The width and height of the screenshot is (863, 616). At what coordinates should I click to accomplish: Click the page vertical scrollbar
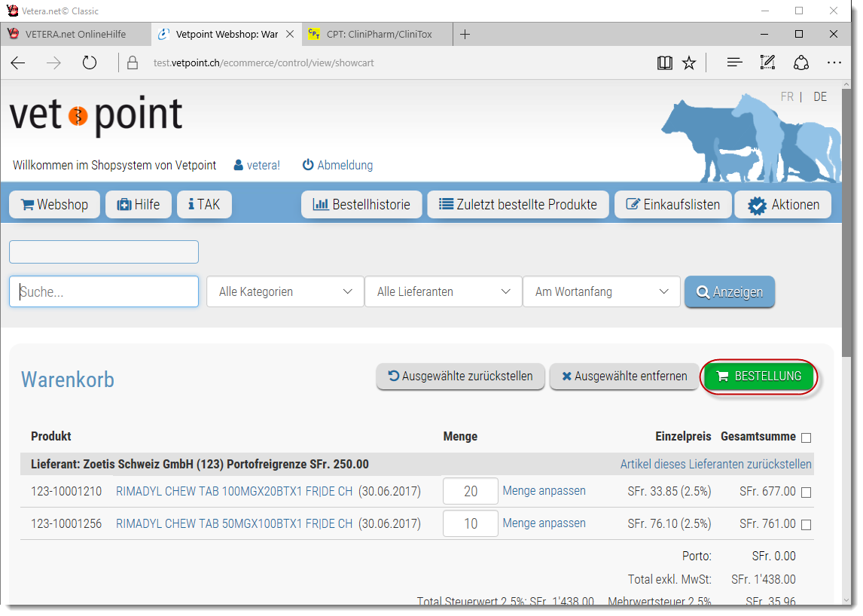(x=846, y=226)
